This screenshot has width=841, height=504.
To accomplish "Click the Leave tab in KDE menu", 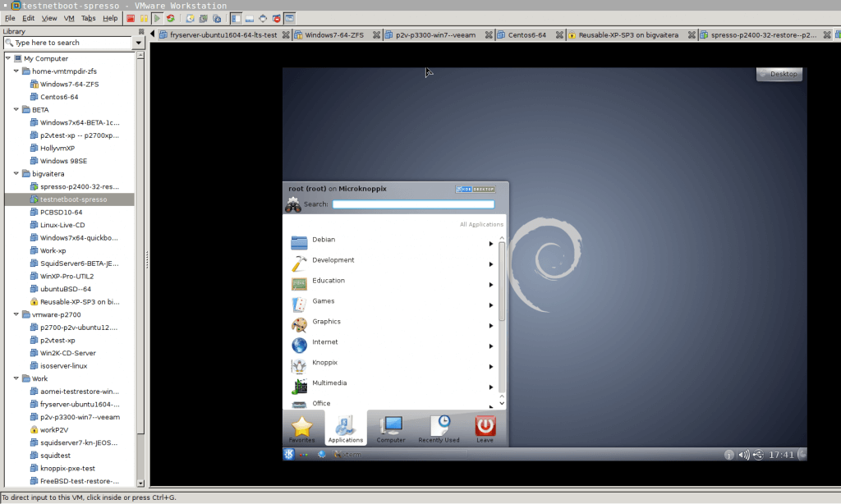I will pyautogui.click(x=485, y=429).
